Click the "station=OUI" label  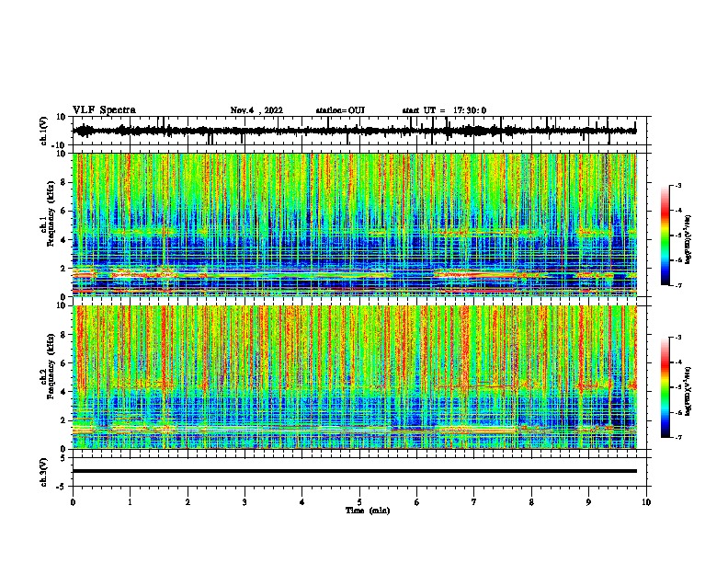click(340, 110)
